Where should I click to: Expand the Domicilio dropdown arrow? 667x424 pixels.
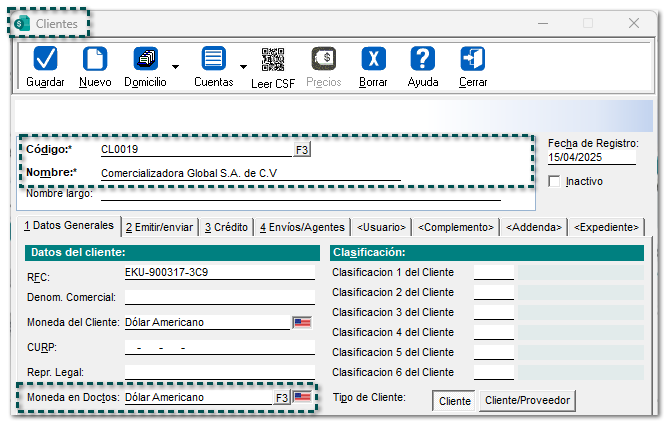pyautogui.click(x=175, y=67)
